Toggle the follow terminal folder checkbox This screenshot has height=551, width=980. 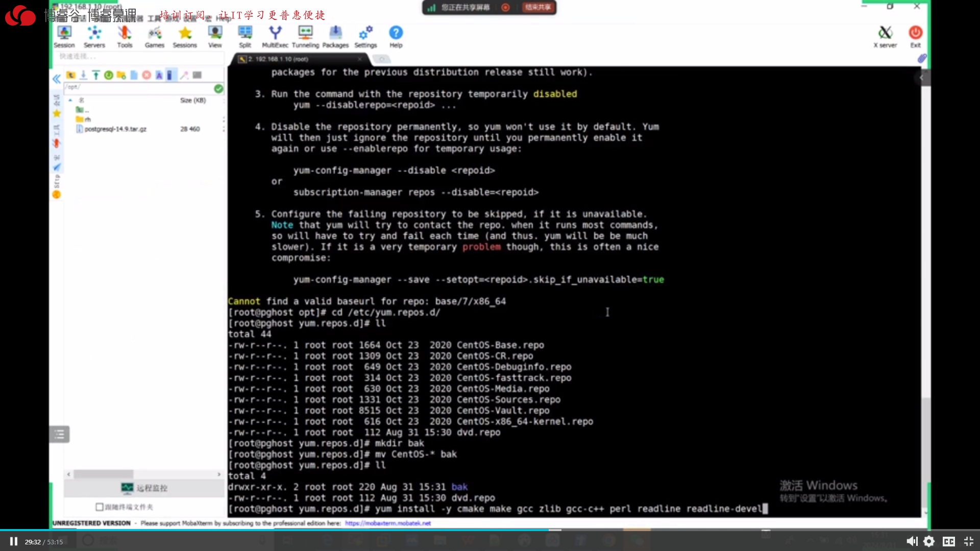tap(100, 507)
